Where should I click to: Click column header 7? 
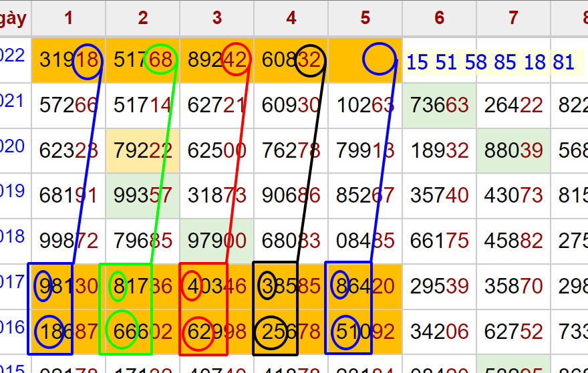513,18
